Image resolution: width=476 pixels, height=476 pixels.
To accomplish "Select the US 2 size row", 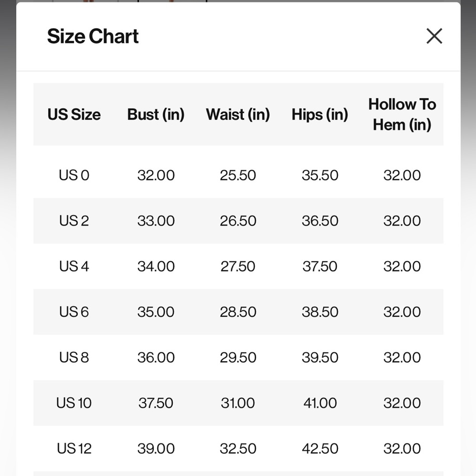I will coord(238,221).
